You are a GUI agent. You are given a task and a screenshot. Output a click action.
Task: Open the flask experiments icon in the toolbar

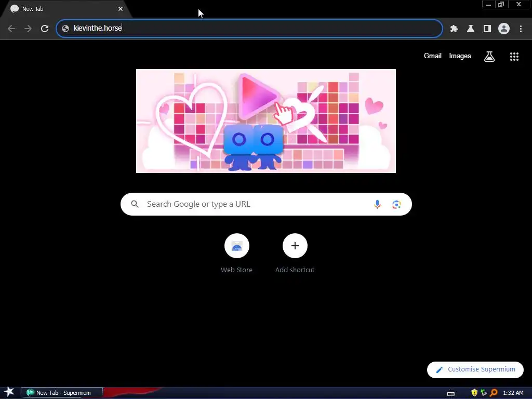(x=471, y=29)
